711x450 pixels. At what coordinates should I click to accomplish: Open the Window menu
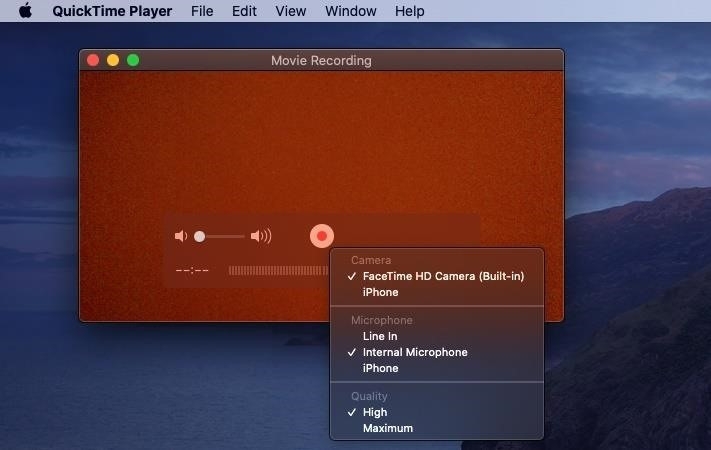point(351,11)
